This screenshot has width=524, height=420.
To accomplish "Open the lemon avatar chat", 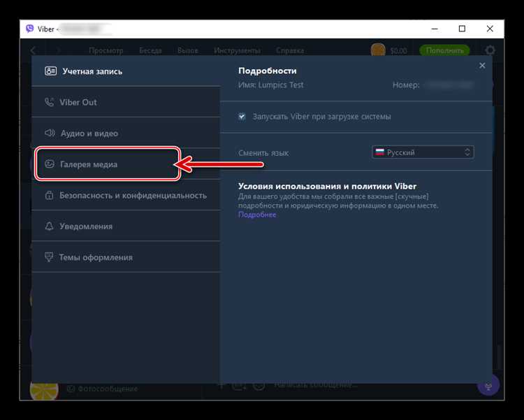I will coord(44,389).
